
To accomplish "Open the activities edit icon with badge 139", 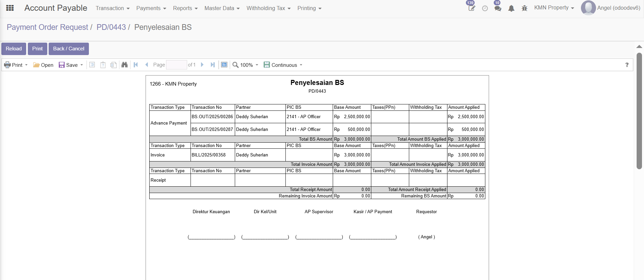I will click(x=471, y=8).
